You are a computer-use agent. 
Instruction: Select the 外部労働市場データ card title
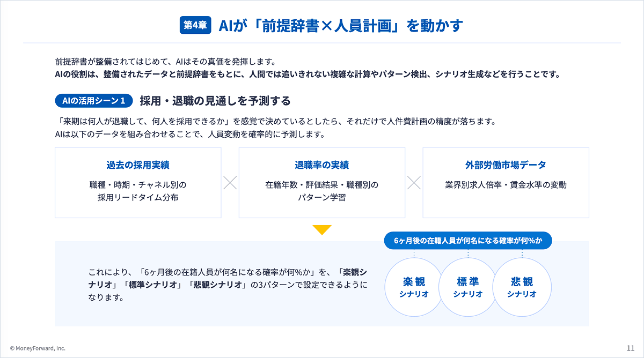(506, 165)
